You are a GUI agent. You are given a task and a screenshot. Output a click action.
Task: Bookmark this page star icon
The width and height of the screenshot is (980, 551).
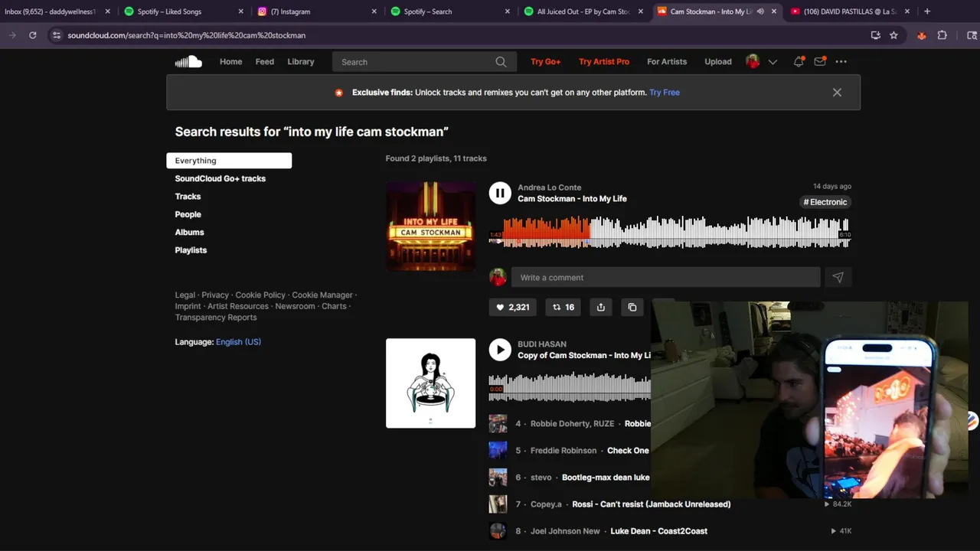[893, 35]
